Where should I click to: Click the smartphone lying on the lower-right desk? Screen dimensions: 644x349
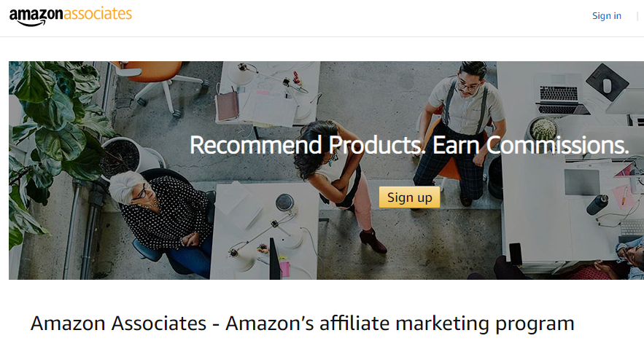pos(516,254)
